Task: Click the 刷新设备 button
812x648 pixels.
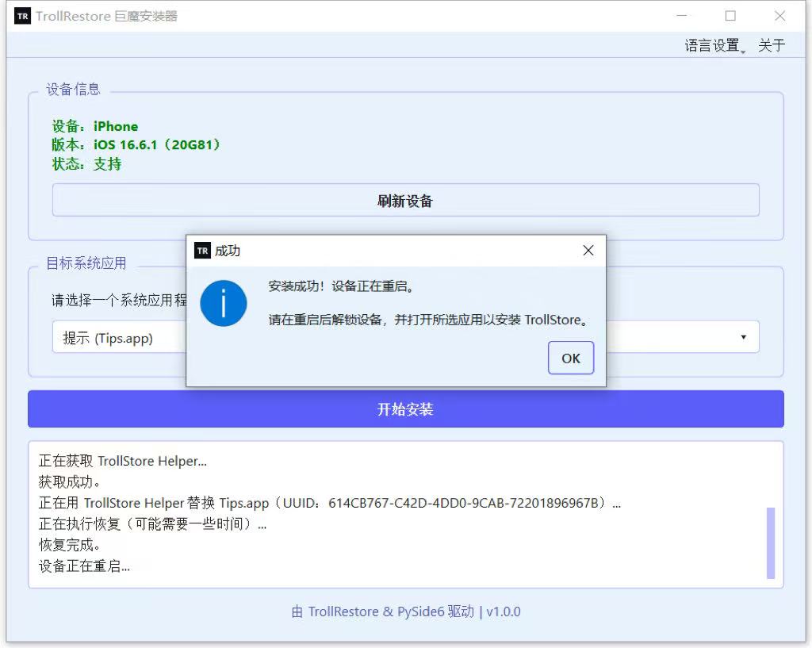Action: coord(405,200)
